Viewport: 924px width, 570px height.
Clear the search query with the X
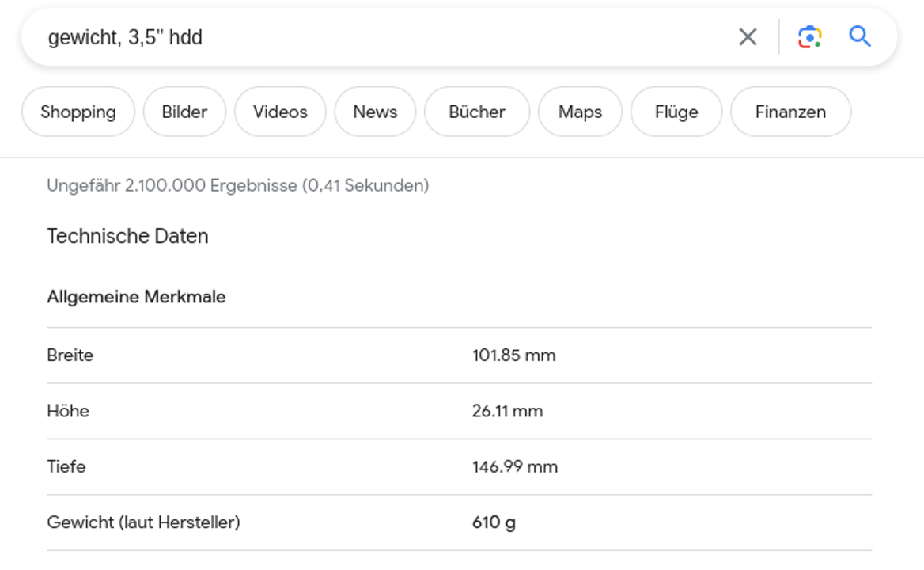point(747,36)
